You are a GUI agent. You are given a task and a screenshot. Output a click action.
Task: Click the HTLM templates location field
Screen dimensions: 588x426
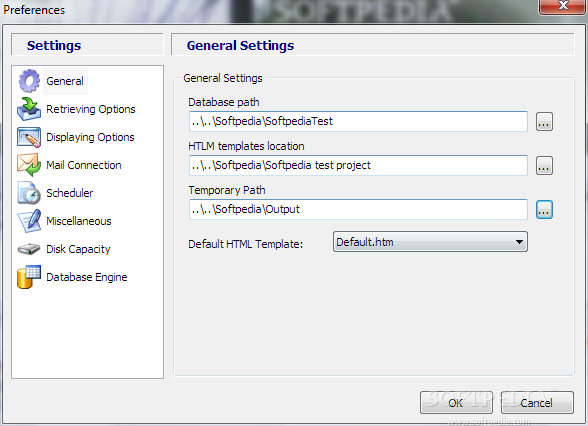[x=358, y=165]
